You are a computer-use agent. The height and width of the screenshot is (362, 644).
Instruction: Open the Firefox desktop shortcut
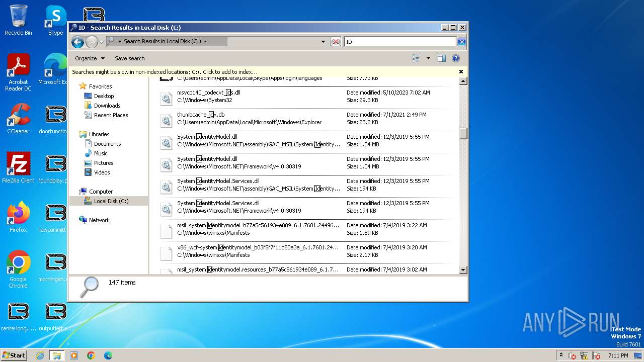click(18, 217)
